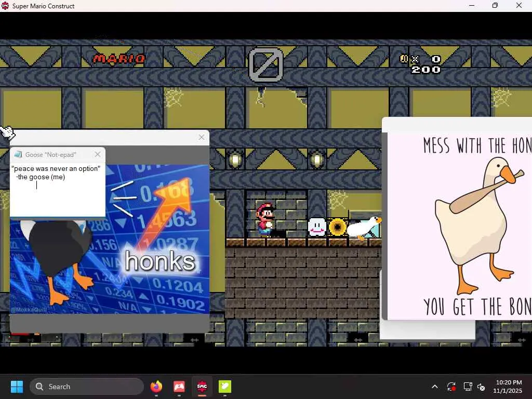Click the yellow donut ring block
This screenshot has width=532, height=399.
(x=338, y=227)
